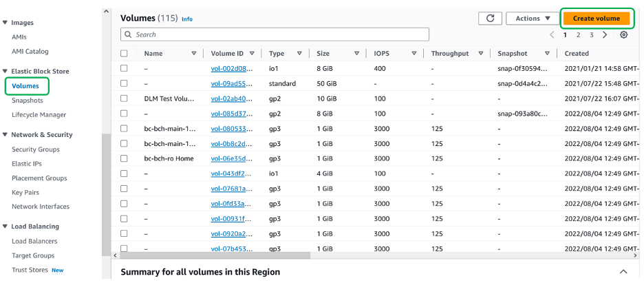Viewport: 644px width, 285px height.
Task: Sort by Size column arrow
Action: [357, 54]
